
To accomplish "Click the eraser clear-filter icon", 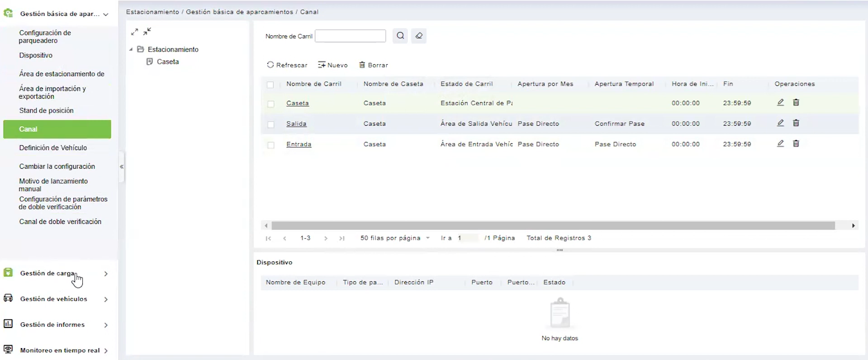I will click(419, 36).
